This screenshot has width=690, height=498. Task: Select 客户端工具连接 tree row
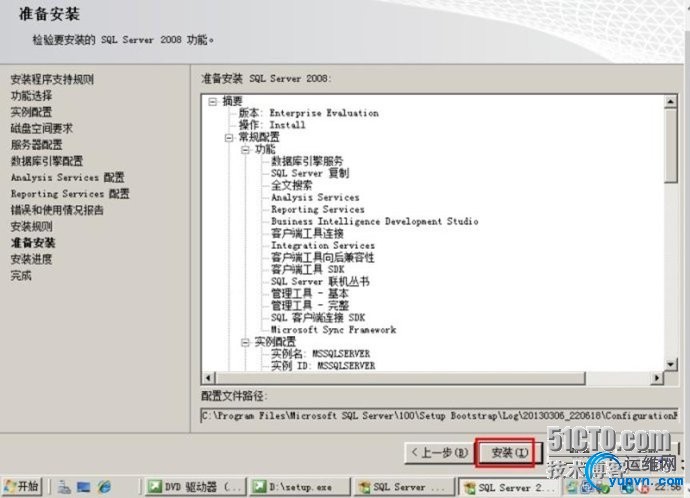(x=307, y=233)
